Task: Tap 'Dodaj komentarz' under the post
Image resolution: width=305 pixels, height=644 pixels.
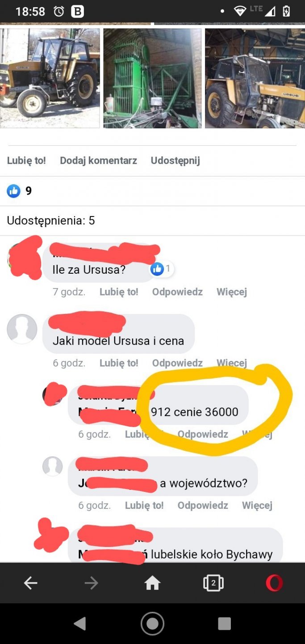Action: [99, 161]
